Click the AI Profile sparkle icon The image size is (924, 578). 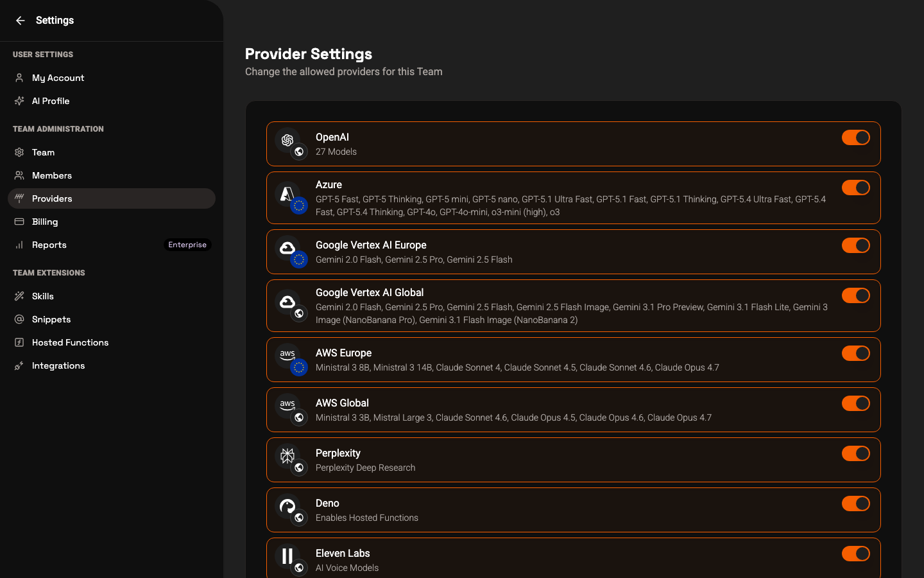tap(19, 101)
